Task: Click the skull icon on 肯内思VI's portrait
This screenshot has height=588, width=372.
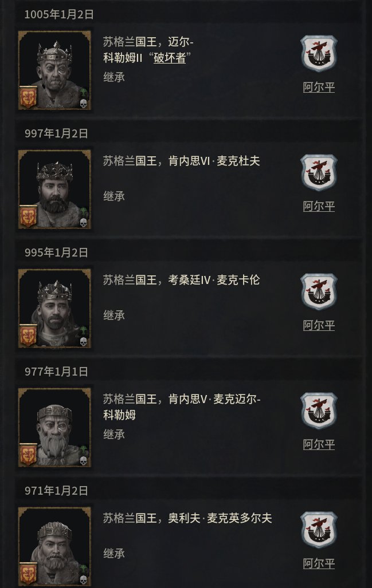Action: coord(83,223)
